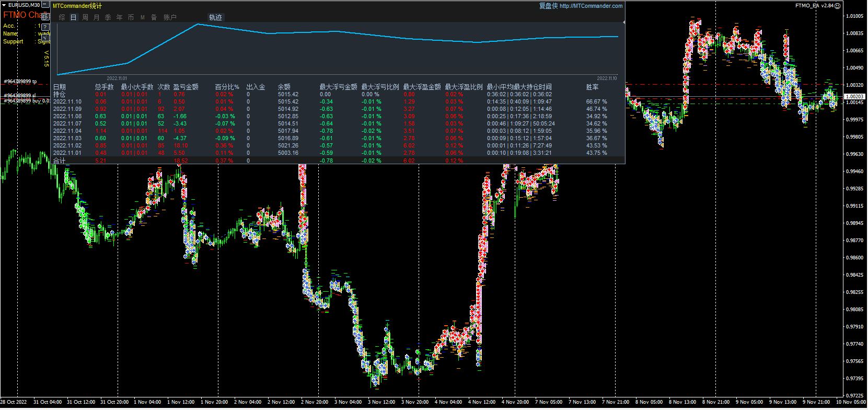This screenshot has height=410, width=868.
Task: Select the 日 (daily) tab
Action: pyautogui.click(x=73, y=17)
